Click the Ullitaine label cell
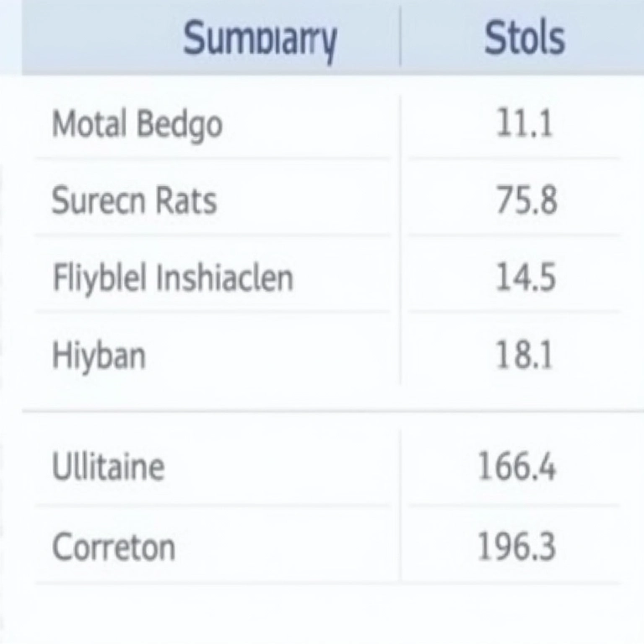This screenshot has width=644, height=644. (x=108, y=466)
